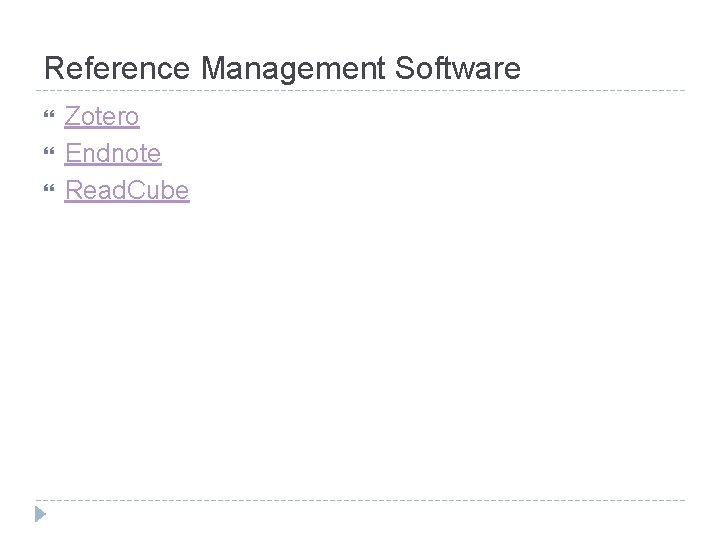Click the blank area right of Zotero
The width and height of the screenshot is (720, 540).
coord(400,117)
